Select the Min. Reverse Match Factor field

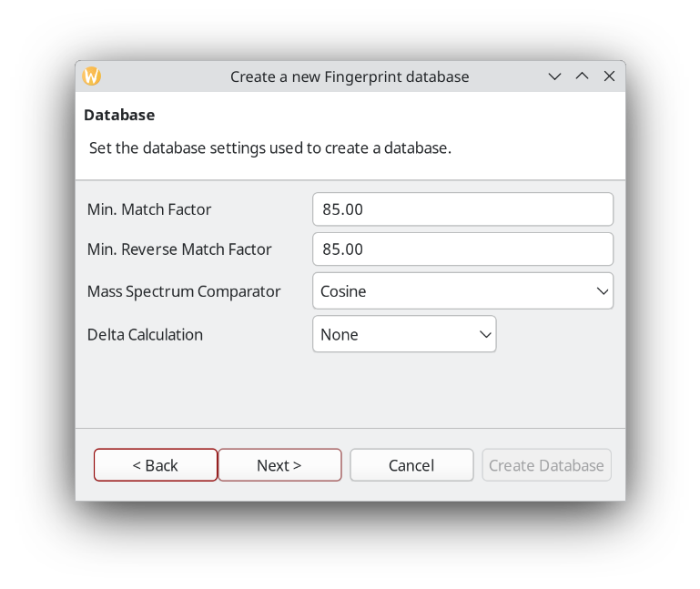462,249
